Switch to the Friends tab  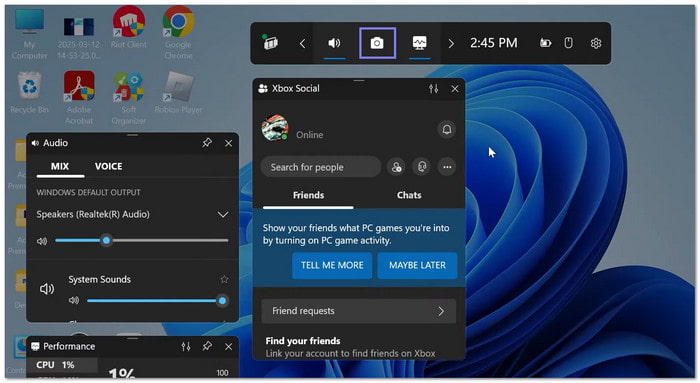tap(308, 195)
